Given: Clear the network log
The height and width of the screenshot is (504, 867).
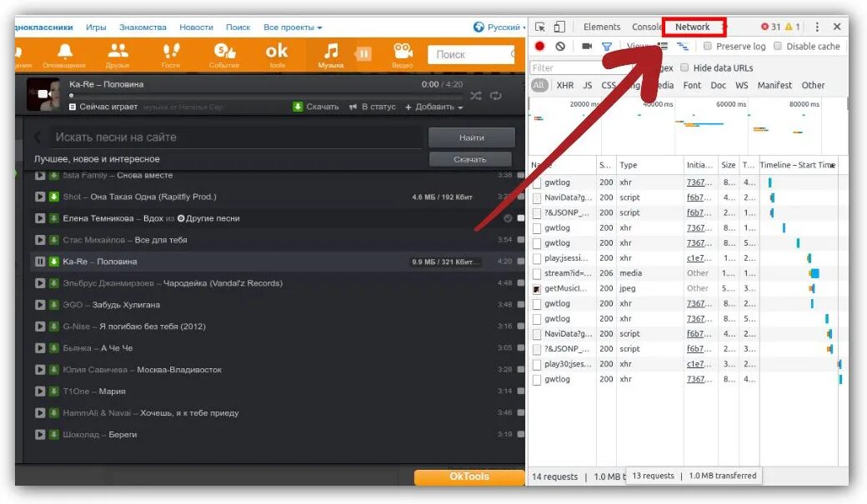Looking at the screenshot, I should (560, 47).
